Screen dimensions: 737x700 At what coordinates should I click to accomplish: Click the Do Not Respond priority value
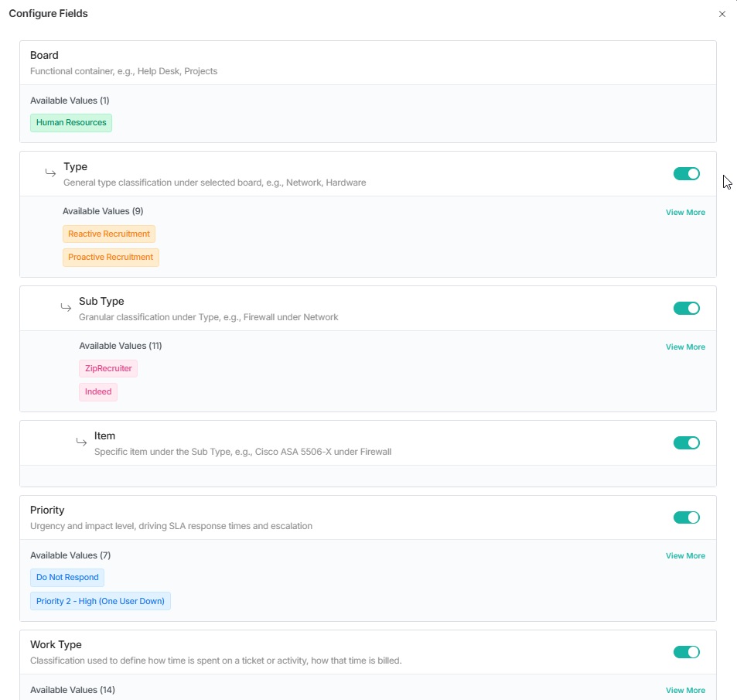67,577
